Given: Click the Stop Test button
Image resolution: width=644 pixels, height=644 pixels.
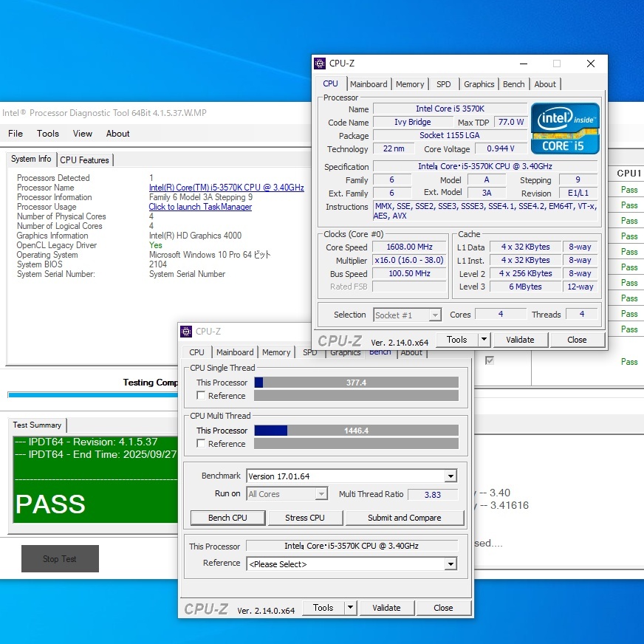Looking at the screenshot, I should pos(60,559).
